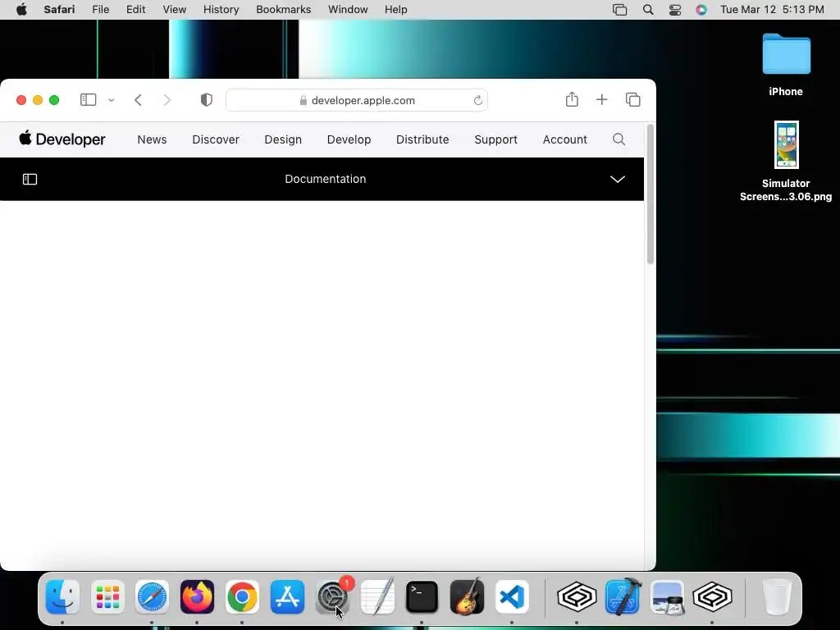Open the Edit menu
This screenshot has height=630, width=840.
[x=135, y=10]
